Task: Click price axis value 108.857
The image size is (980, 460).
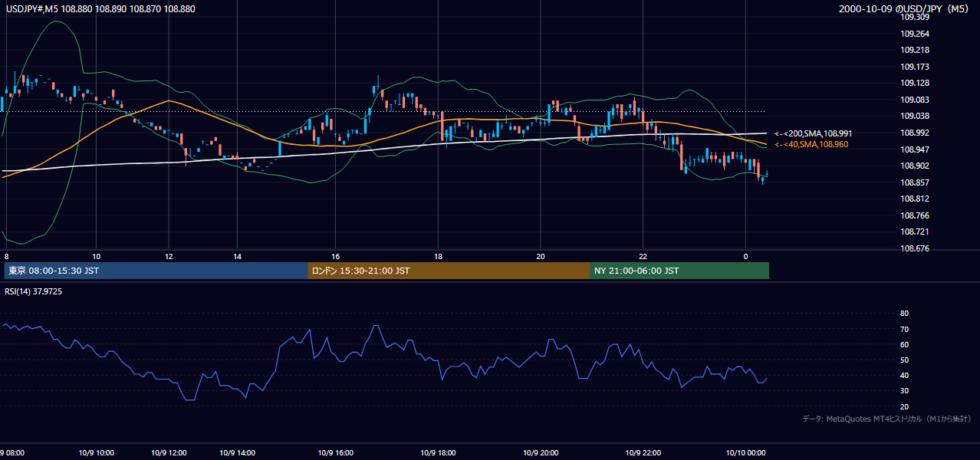Action: point(915,182)
